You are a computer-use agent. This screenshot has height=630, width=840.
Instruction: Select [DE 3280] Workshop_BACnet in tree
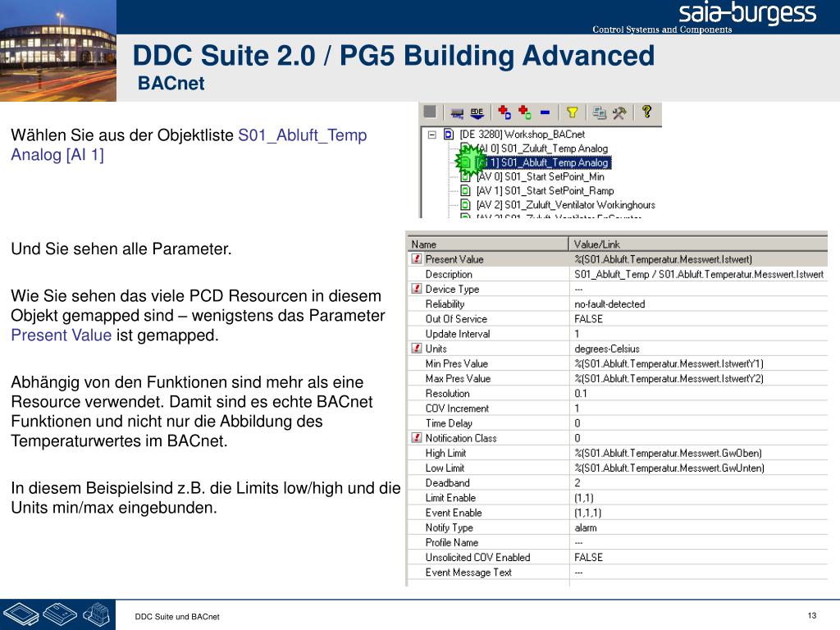(522, 135)
